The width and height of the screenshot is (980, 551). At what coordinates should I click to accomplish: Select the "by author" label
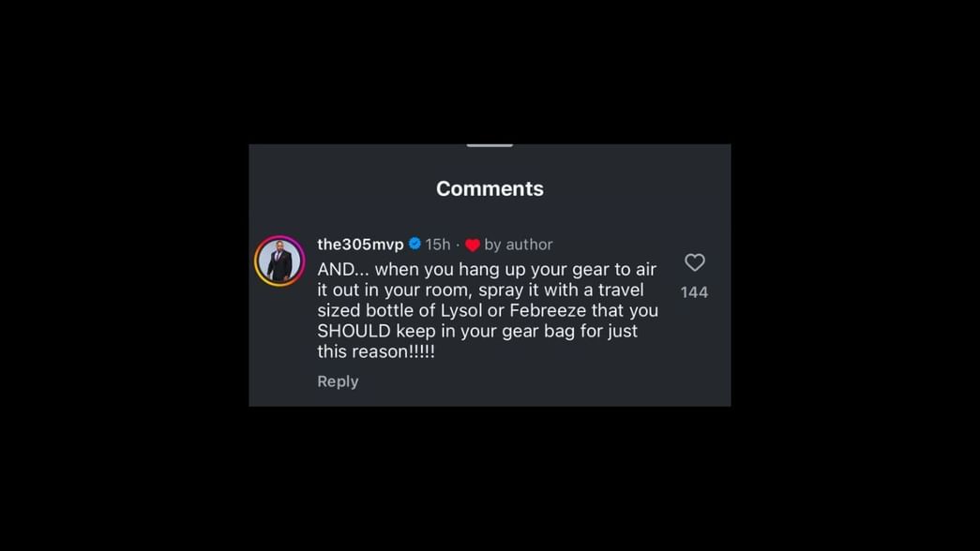click(518, 245)
